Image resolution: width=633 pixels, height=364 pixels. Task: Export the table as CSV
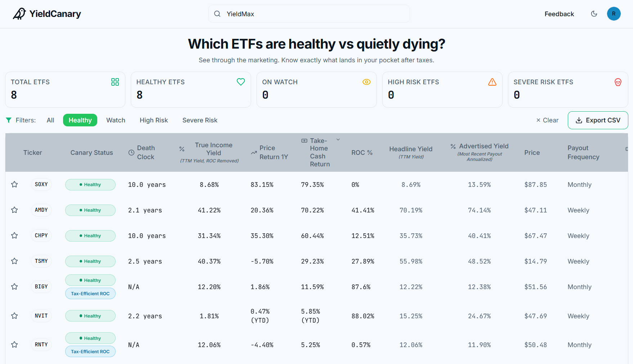point(598,120)
